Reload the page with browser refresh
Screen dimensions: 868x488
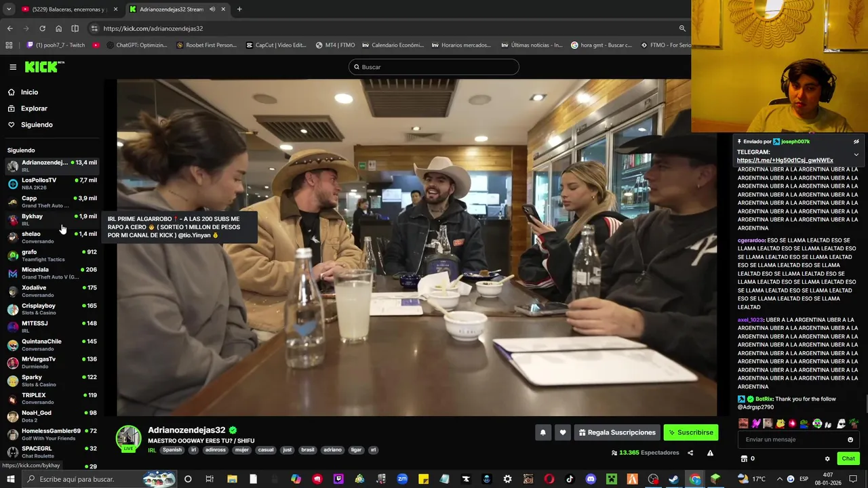point(42,28)
